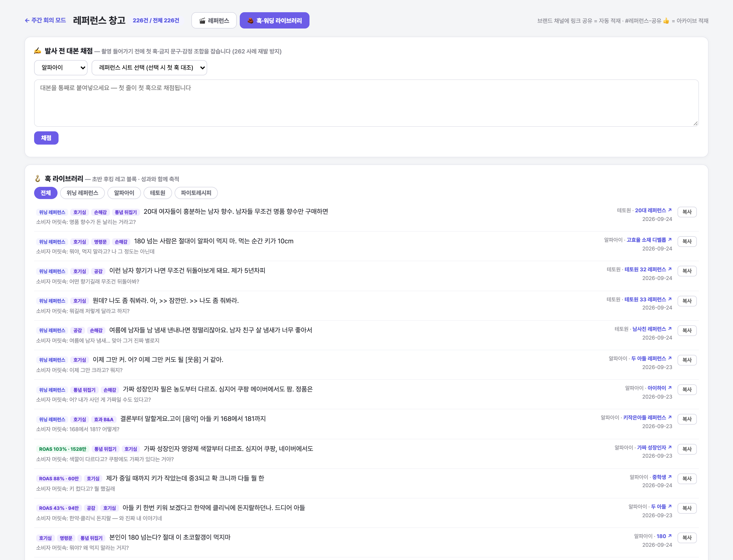Open the 180 reference link
733x560 pixels.
coord(664,536)
